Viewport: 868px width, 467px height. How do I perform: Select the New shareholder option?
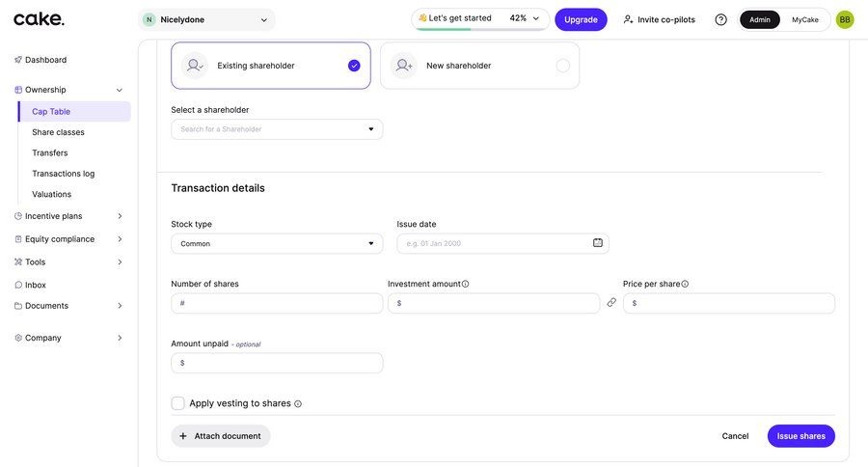[x=479, y=66]
